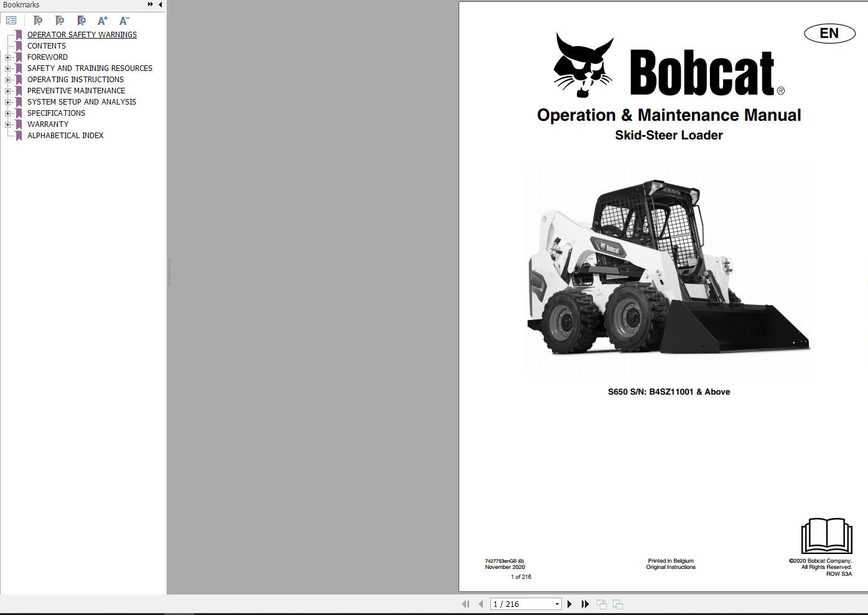Click the add new bookmark icon
The image size is (868, 615).
click(x=60, y=21)
